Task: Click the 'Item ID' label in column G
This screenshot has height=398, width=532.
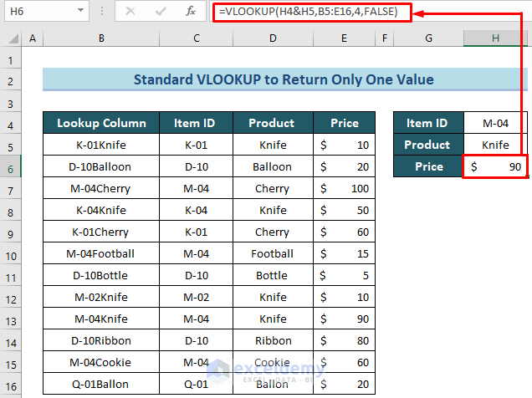Action: (428, 123)
